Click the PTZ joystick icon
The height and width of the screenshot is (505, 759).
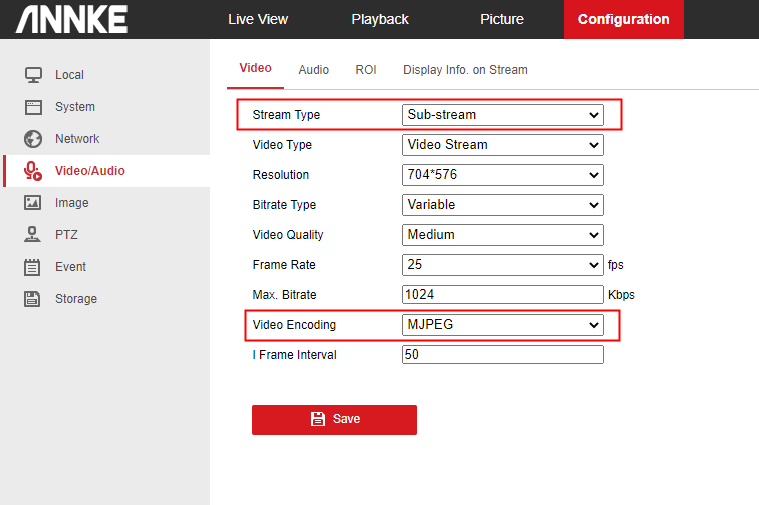[x=33, y=235]
